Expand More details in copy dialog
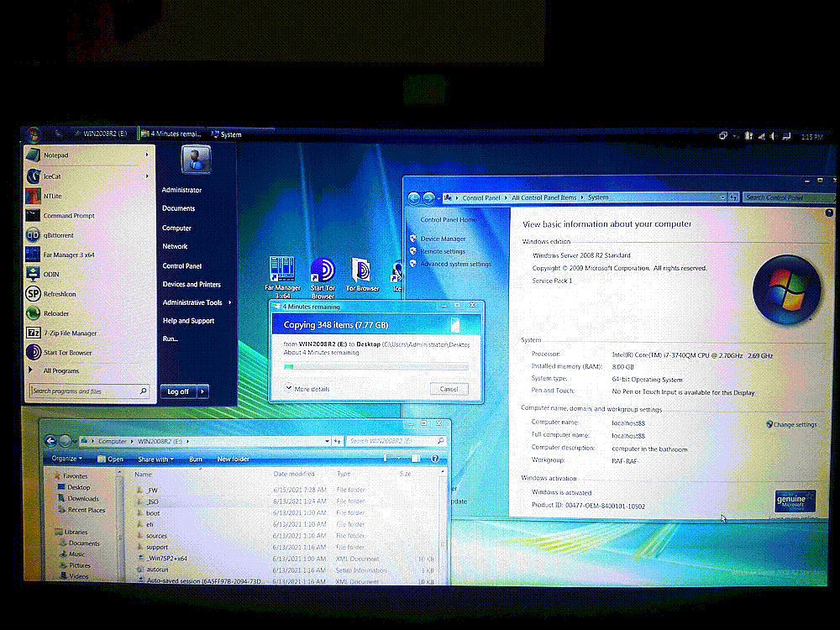This screenshot has width=840, height=630. (307, 388)
